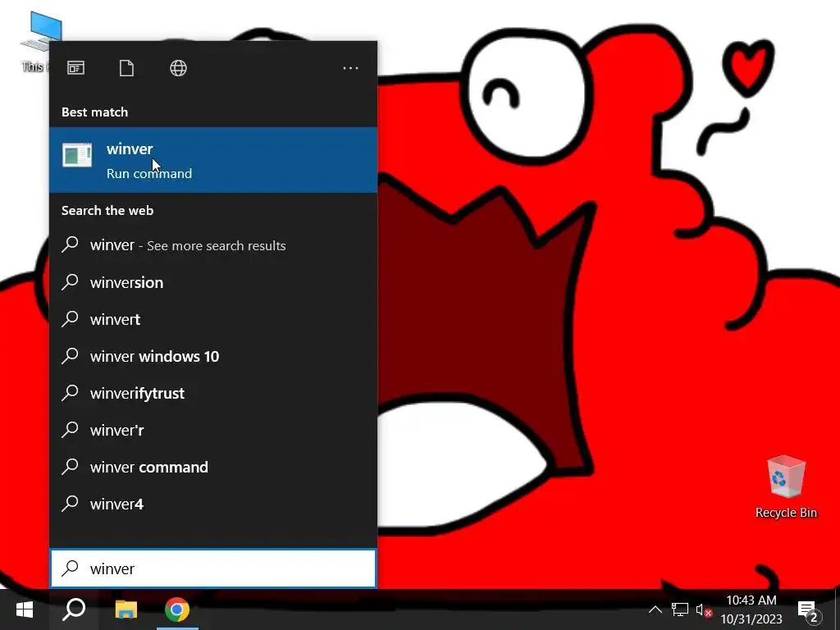
Task: Filter search results by Documents icon
Action: 126,68
